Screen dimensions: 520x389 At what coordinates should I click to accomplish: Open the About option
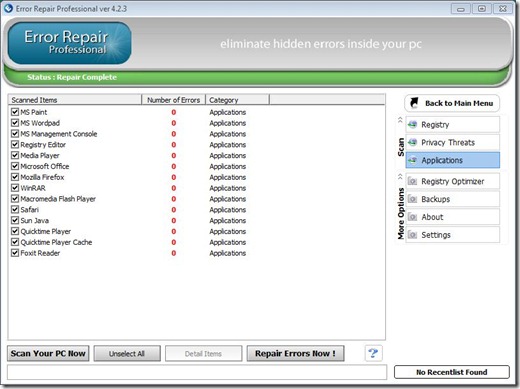(x=453, y=217)
